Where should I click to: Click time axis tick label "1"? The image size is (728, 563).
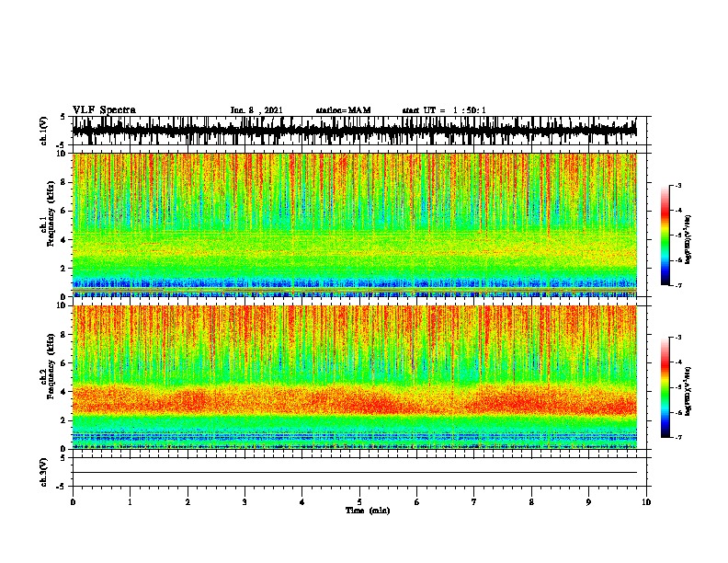(x=130, y=502)
